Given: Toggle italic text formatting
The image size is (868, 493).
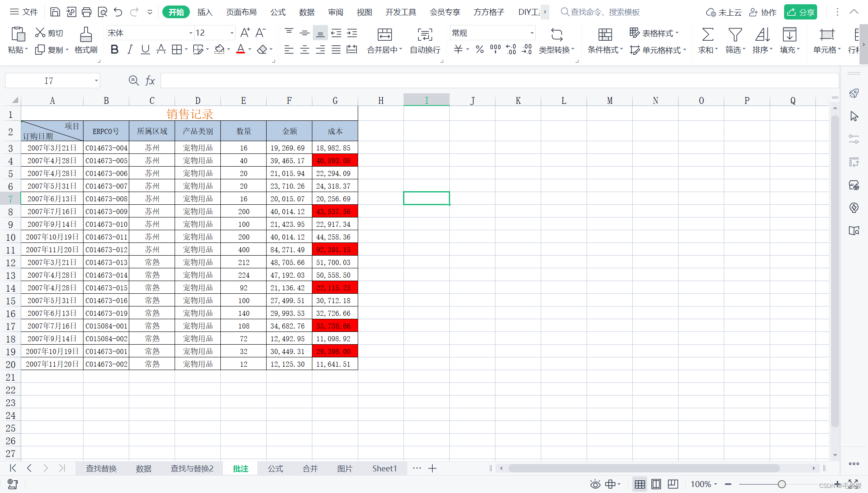Looking at the screenshot, I should pyautogui.click(x=130, y=50).
